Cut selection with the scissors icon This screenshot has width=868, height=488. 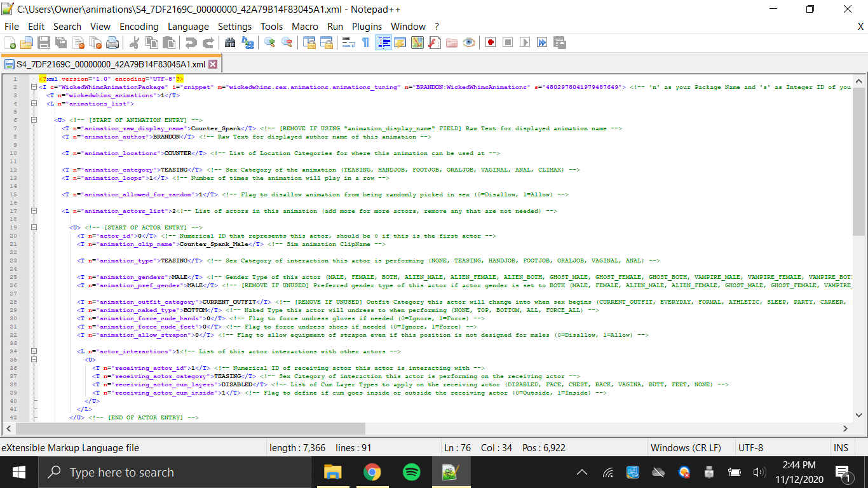click(134, 43)
